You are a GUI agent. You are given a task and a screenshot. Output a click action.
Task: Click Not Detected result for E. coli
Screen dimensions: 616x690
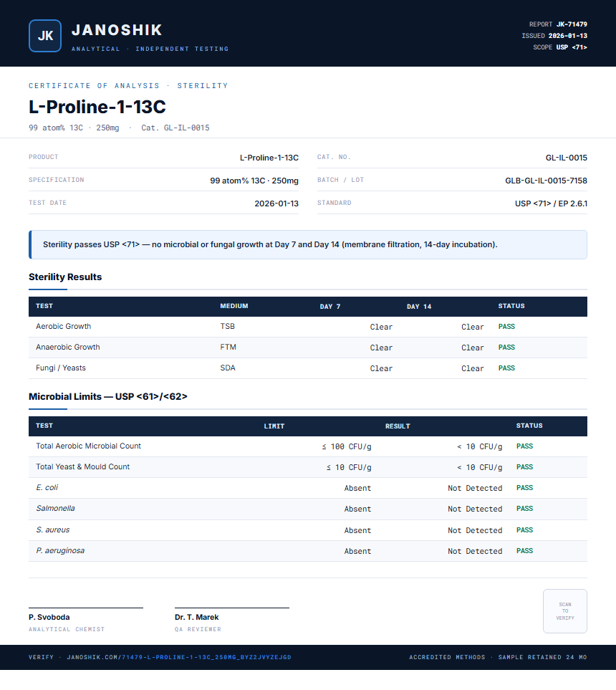click(475, 488)
